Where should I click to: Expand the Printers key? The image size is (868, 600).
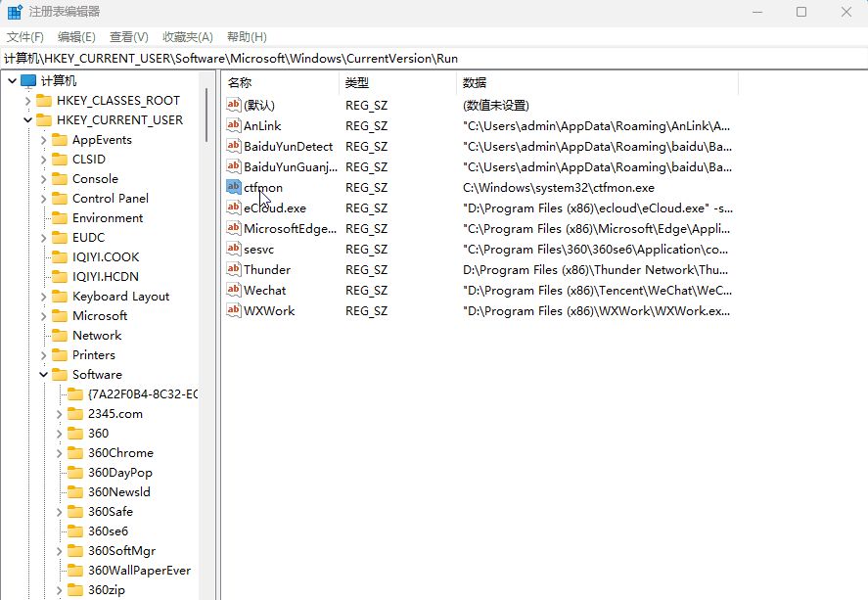[x=43, y=354]
